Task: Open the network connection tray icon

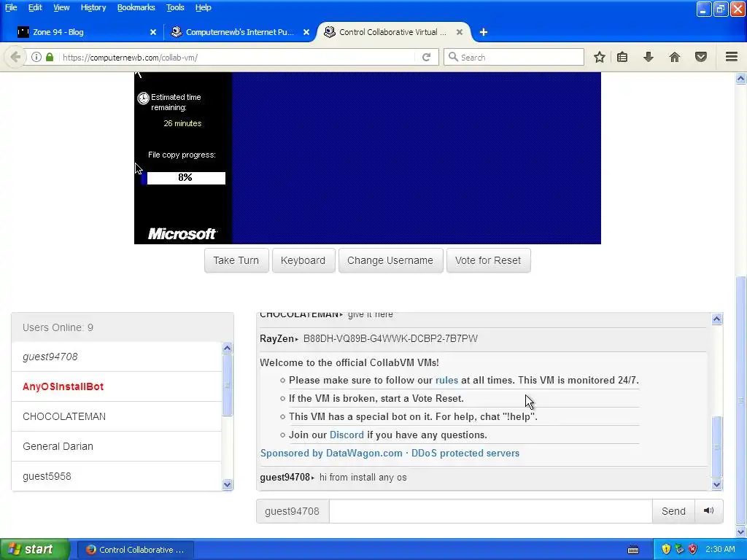Action: 679,550
